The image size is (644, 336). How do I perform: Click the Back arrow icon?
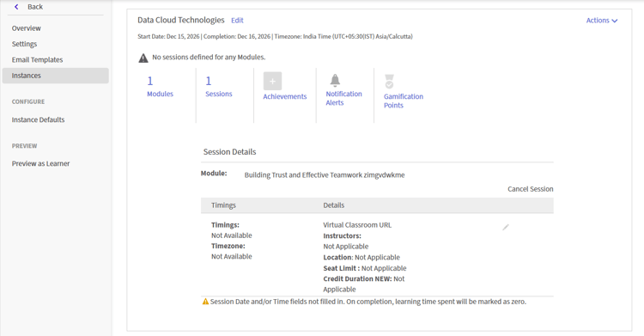tap(16, 7)
